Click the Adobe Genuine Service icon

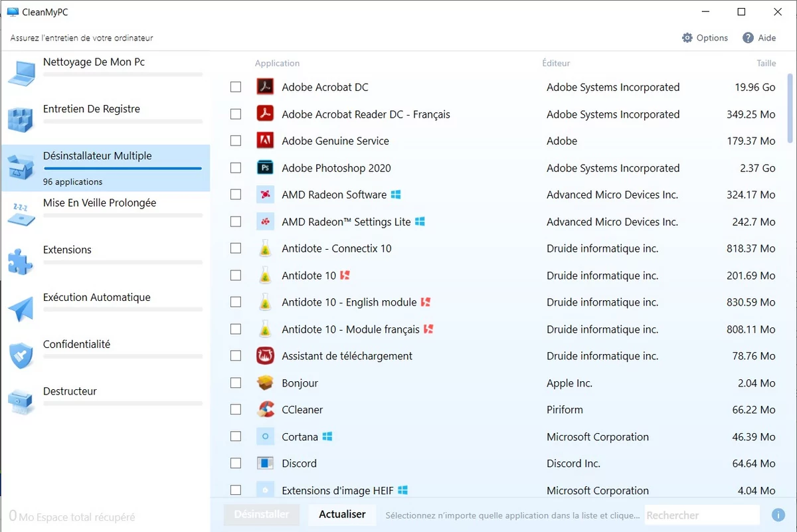click(x=265, y=141)
